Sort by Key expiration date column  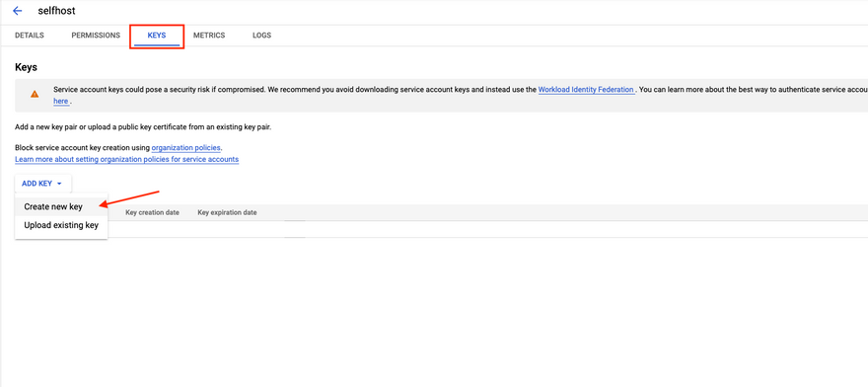[227, 212]
